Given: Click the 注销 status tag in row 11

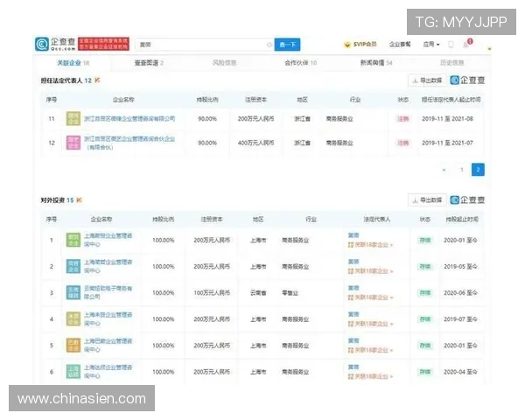Looking at the screenshot, I should tap(402, 119).
